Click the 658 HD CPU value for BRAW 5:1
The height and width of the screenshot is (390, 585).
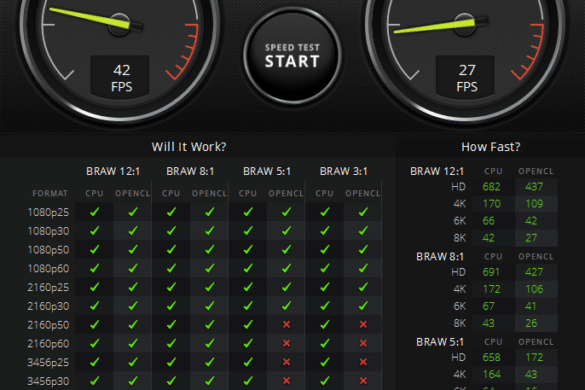(x=491, y=358)
